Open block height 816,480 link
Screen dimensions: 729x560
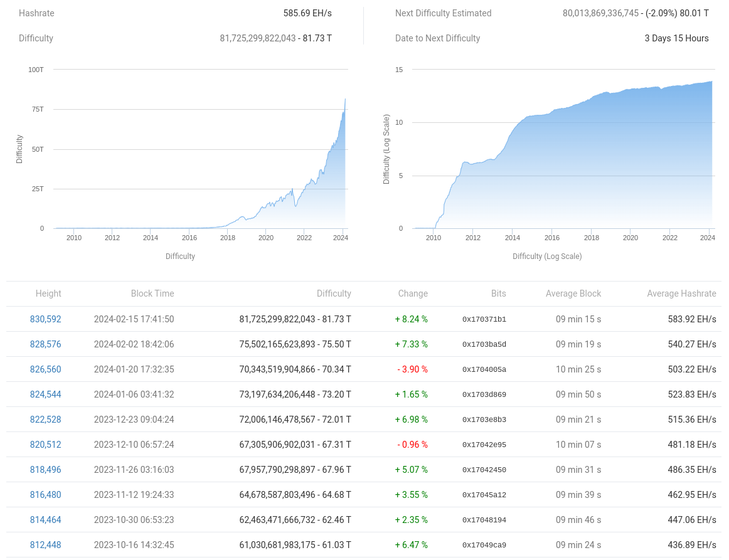point(46,495)
